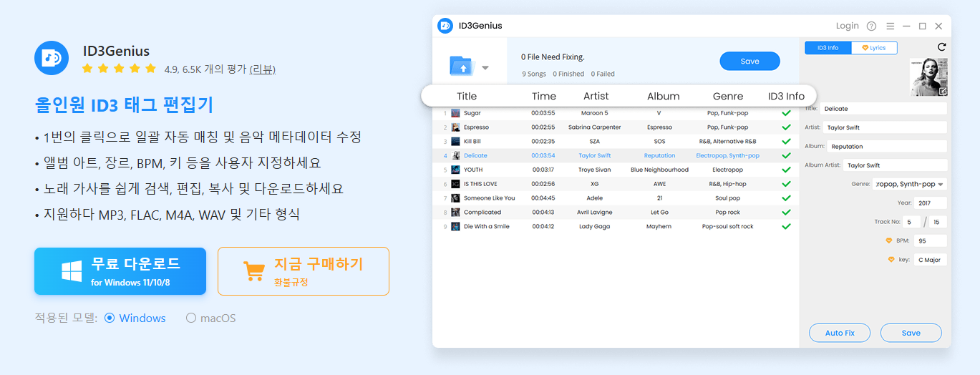Click the key field showing C Major

click(x=930, y=260)
